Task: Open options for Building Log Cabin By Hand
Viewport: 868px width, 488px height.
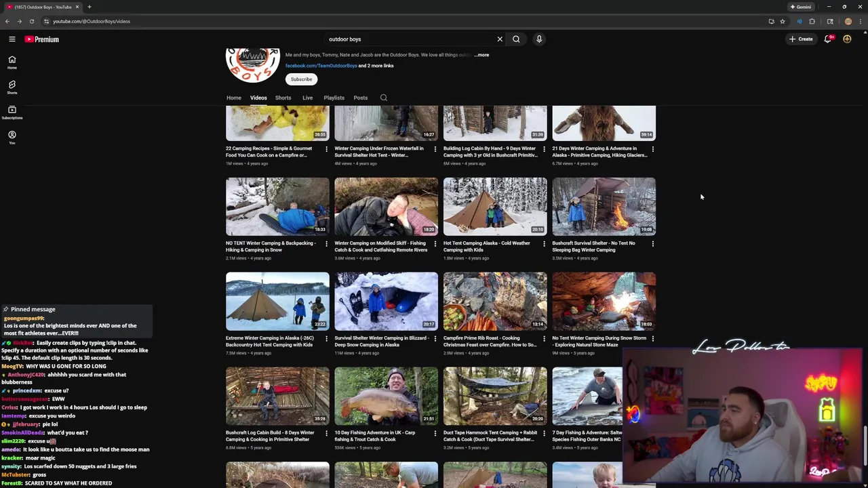Action: [x=544, y=148]
